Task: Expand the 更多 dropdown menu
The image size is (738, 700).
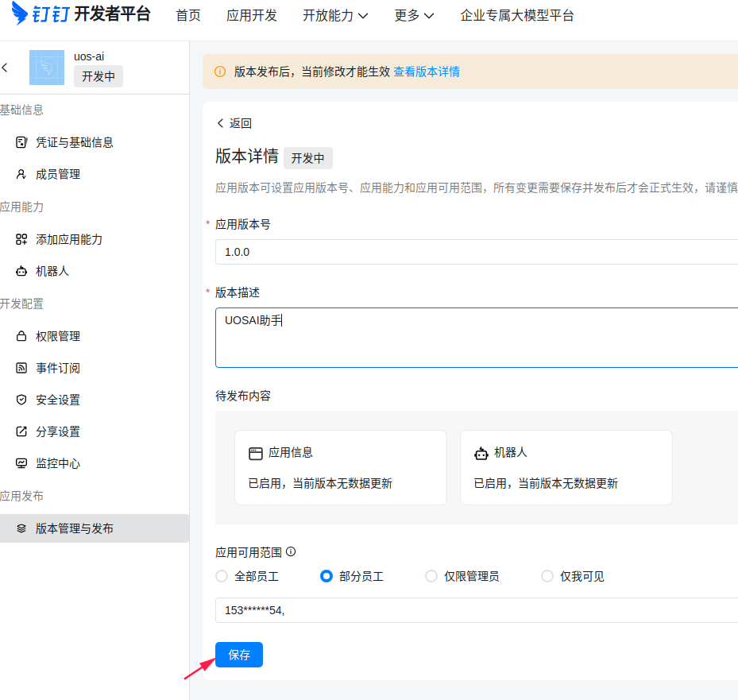Action: point(414,16)
